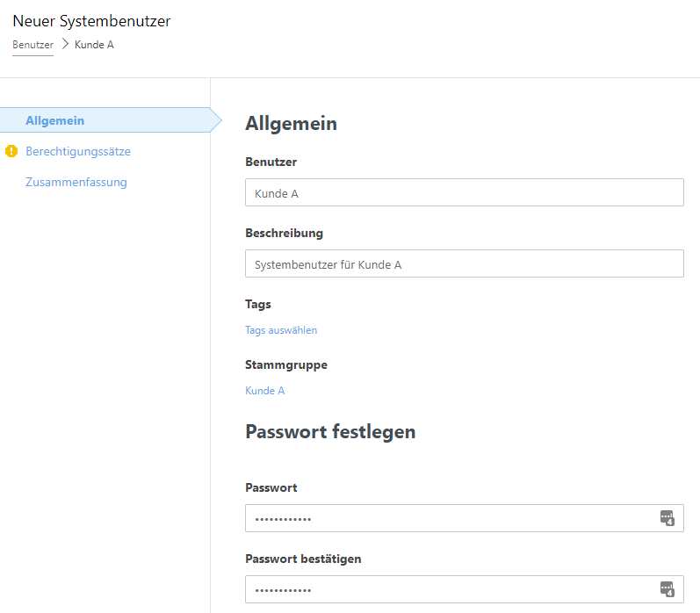Screen dimensions: 700x613
Task: Click the Stammgruppe label
Action: coord(286,364)
